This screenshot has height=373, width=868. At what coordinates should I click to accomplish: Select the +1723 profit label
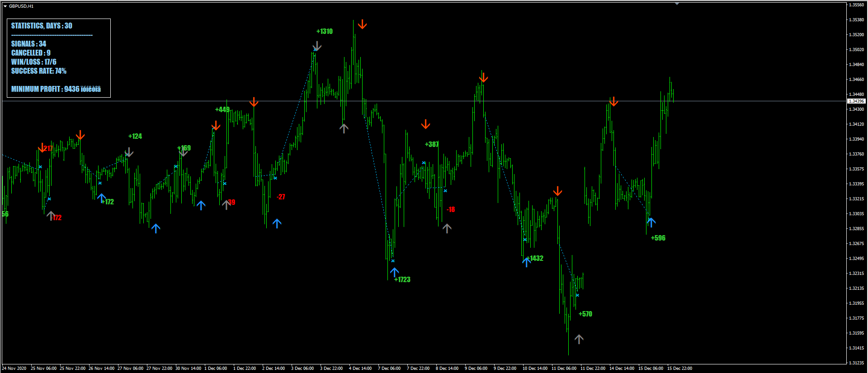(402, 279)
